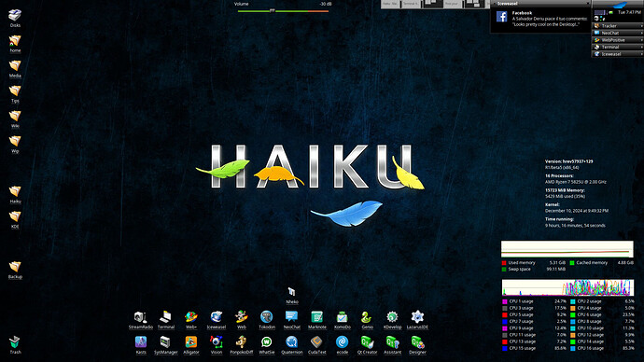
Task: Click the red Used memory legend swatch
Action: [x=504, y=263]
